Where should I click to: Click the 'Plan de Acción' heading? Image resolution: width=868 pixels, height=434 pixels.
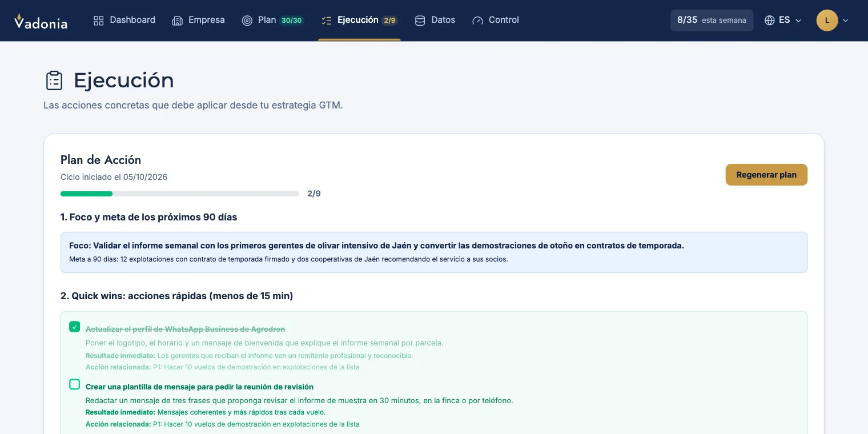(101, 160)
